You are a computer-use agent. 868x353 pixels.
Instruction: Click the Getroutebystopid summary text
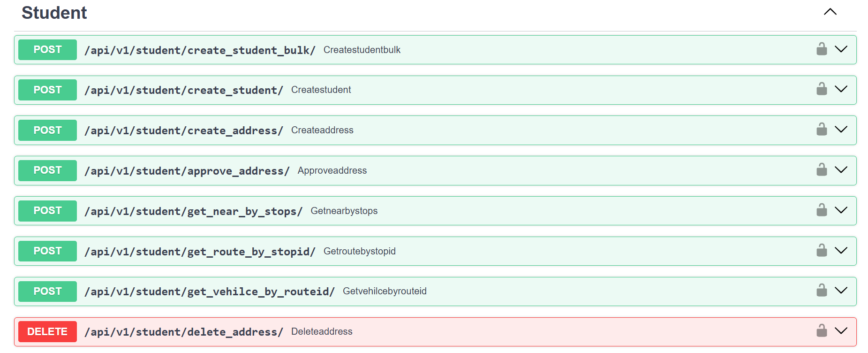[360, 251]
